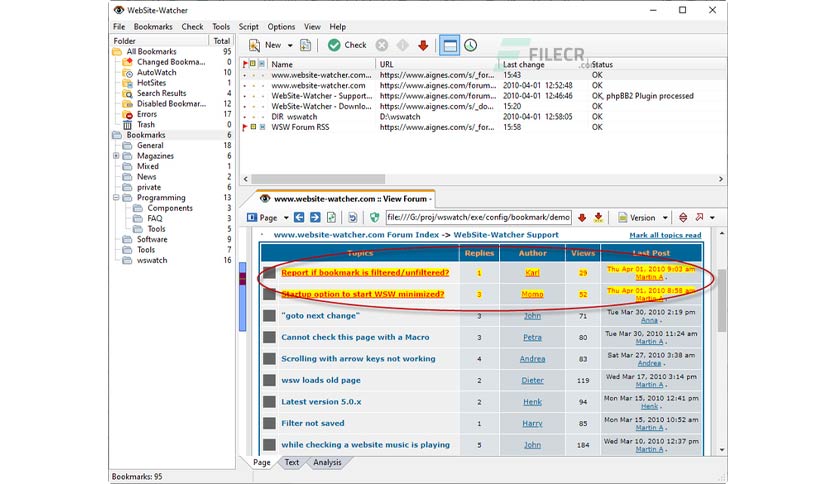Open Cannot check this page with a Macro

(355, 337)
